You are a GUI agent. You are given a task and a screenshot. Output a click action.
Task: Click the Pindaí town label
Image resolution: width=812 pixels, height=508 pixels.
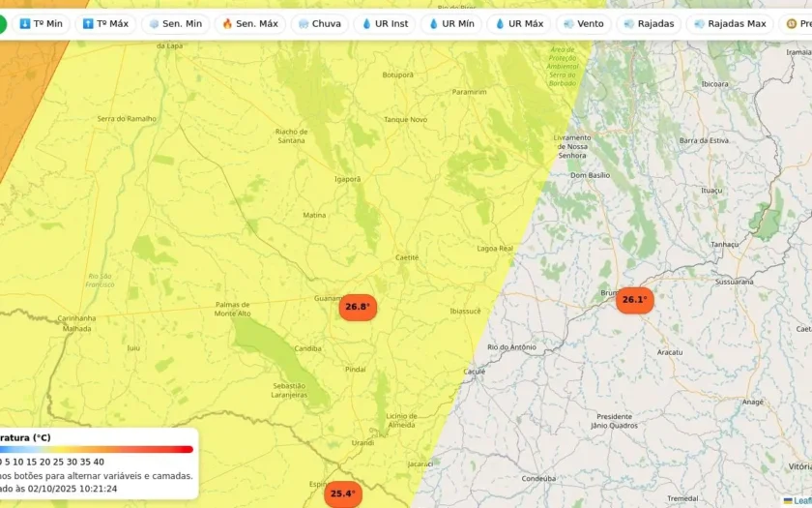[356, 370]
